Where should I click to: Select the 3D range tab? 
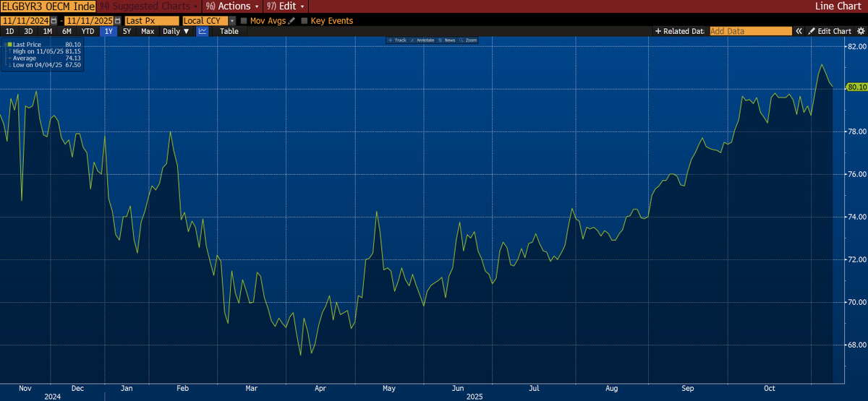(27, 31)
